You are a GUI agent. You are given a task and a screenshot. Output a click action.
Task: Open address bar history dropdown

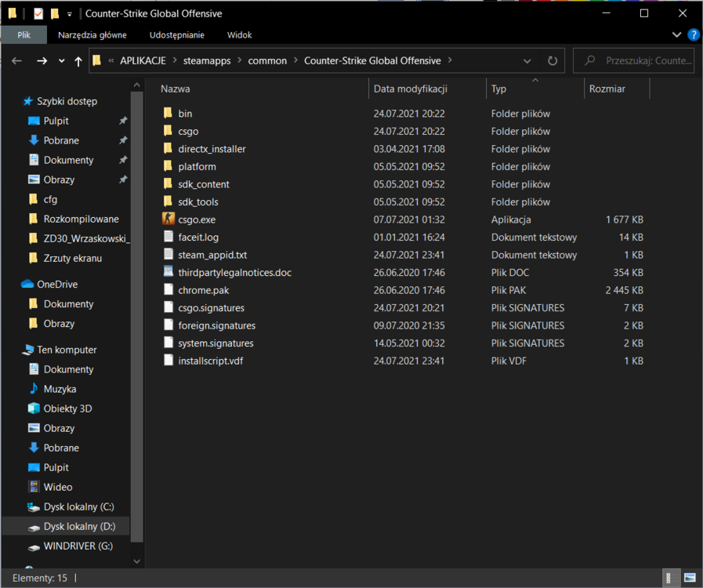(x=527, y=61)
